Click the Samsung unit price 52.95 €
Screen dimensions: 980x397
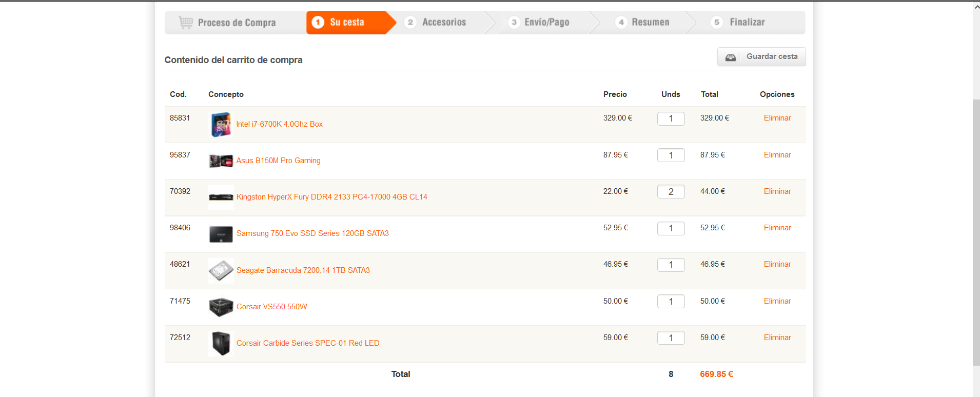[x=616, y=228]
